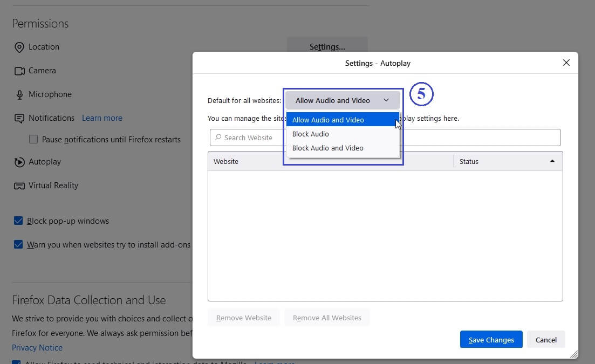This screenshot has width=595, height=364.
Task: Close the Settings - Autoplay dialog
Action: [566, 63]
